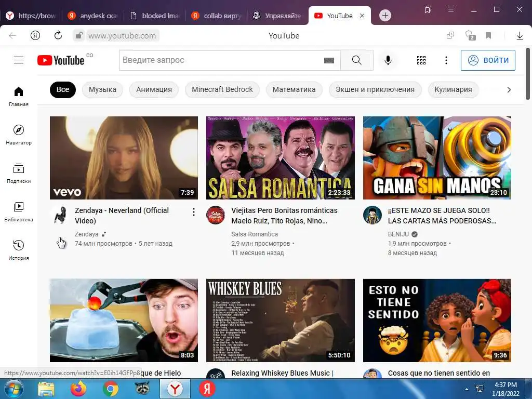Start voice search with microphone icon
The height and width of the screenshot is (399, 532).
pos(388,60)
